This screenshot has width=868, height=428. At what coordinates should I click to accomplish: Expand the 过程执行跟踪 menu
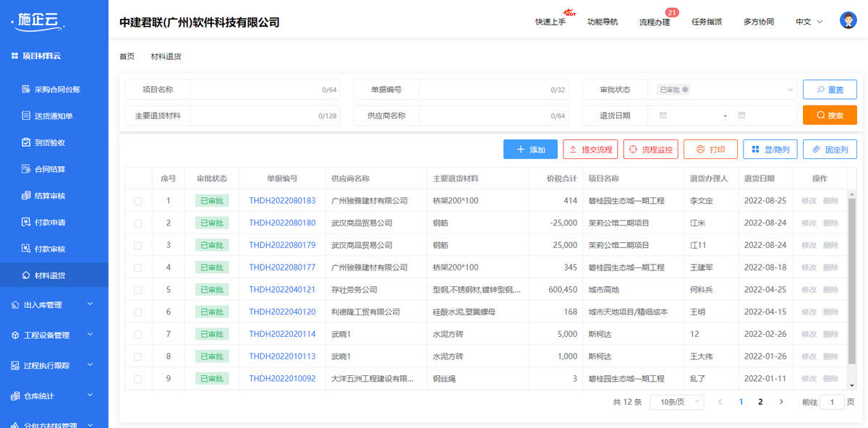(90, 365)
